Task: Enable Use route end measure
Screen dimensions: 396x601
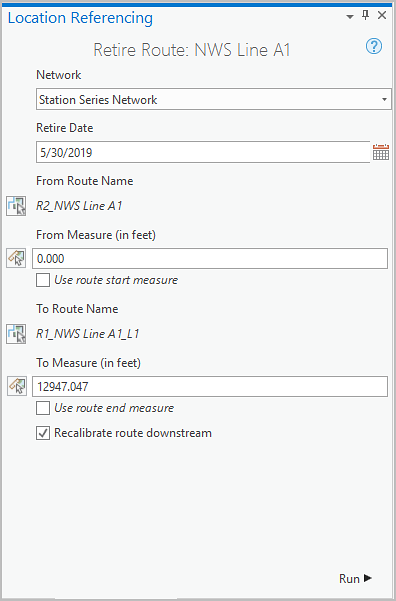Action: click(43, 408)
